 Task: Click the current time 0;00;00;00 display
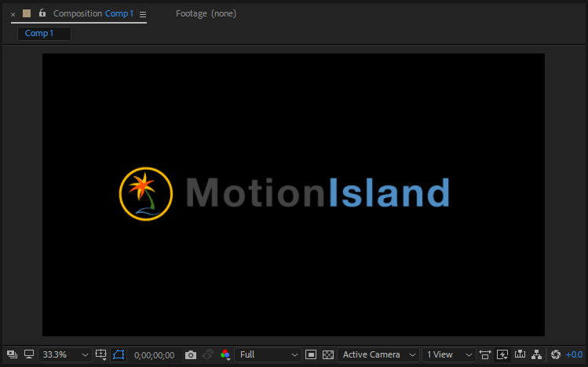click(x=154, y=355)
